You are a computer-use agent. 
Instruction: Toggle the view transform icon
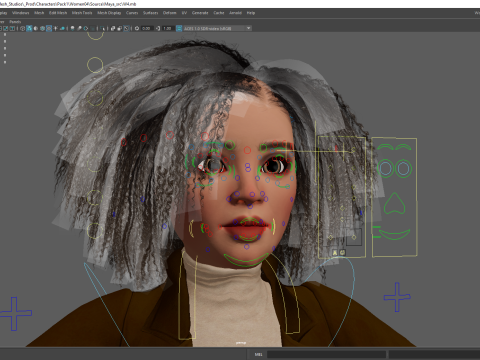click(179, 28)
